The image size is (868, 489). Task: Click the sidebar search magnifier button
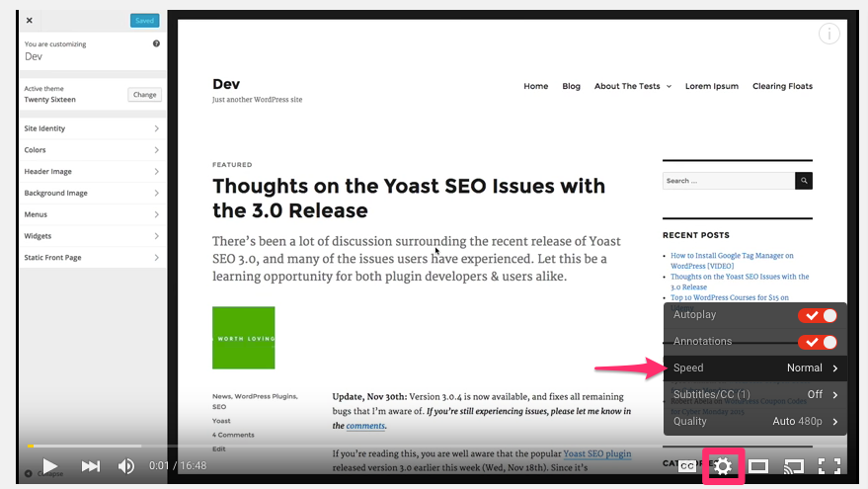804,181
